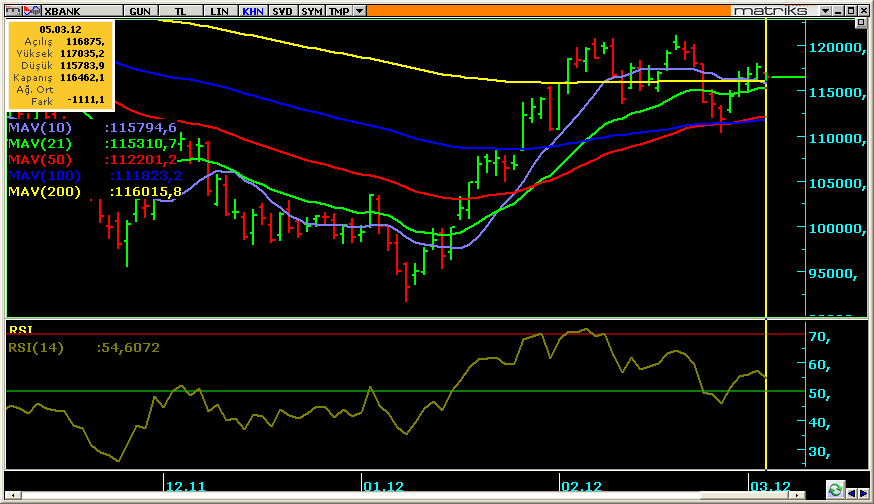The image size is (874, 504).
Task: Click horizontal scrollbar right arrow
Action: (798, 495)
